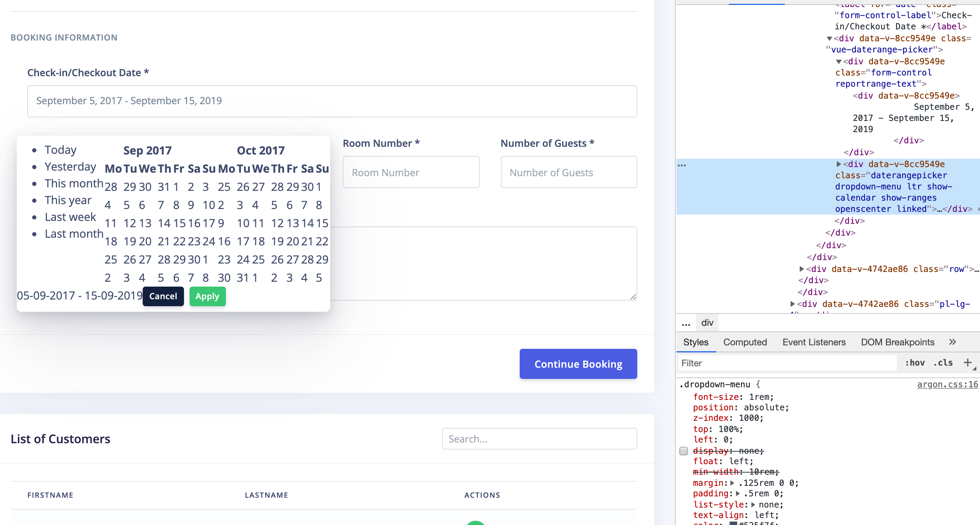Uncheck the display: none property checkbox
Image resolution: width=980 pixels, height=525 pixels.
coord(684,452)
